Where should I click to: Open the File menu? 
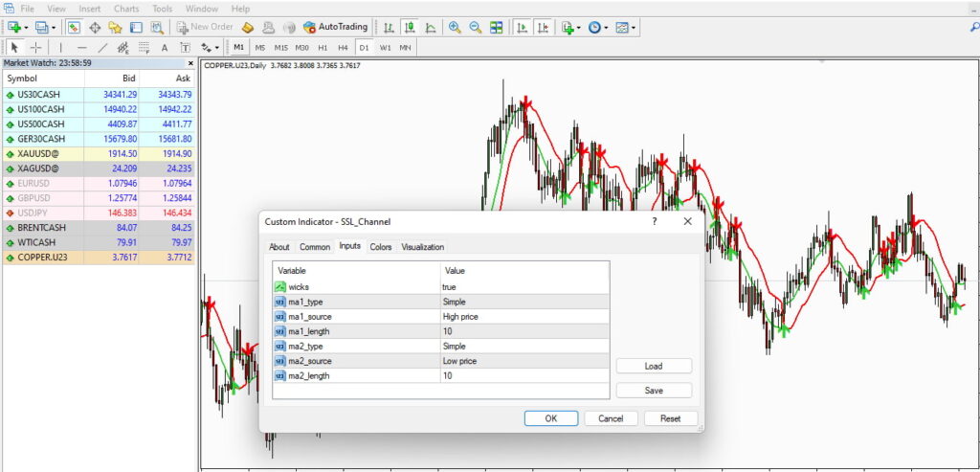28,9
